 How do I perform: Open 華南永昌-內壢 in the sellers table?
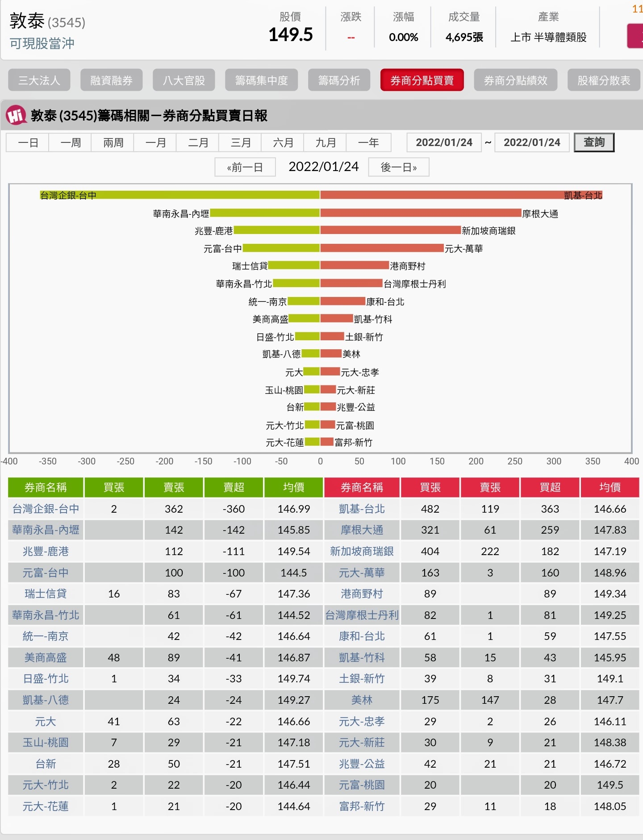point(46,530)
